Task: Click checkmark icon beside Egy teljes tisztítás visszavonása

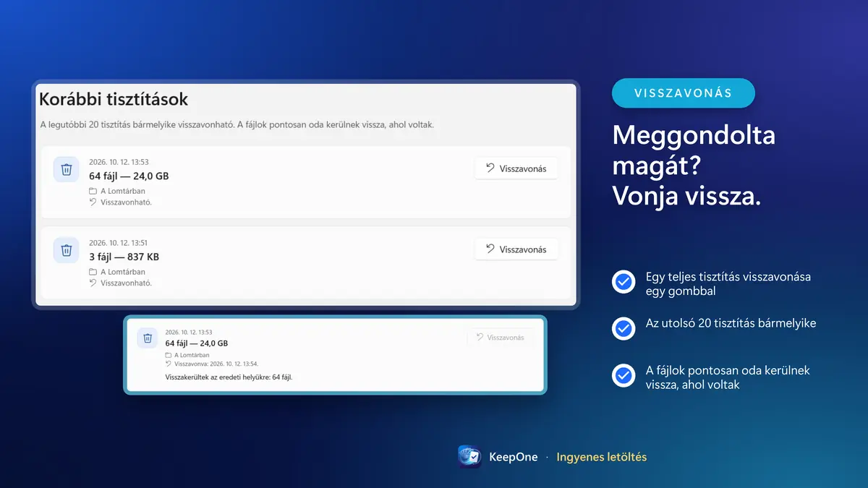Action: click(x=624, y=282)
